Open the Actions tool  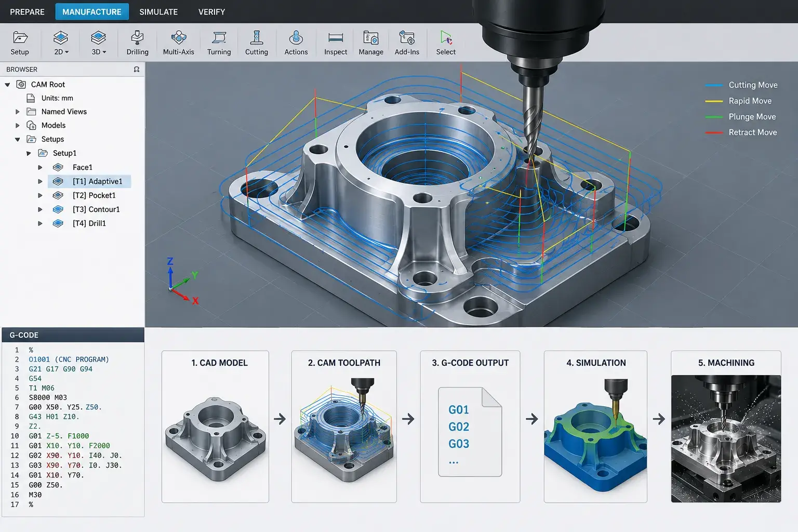click(296, 43)
